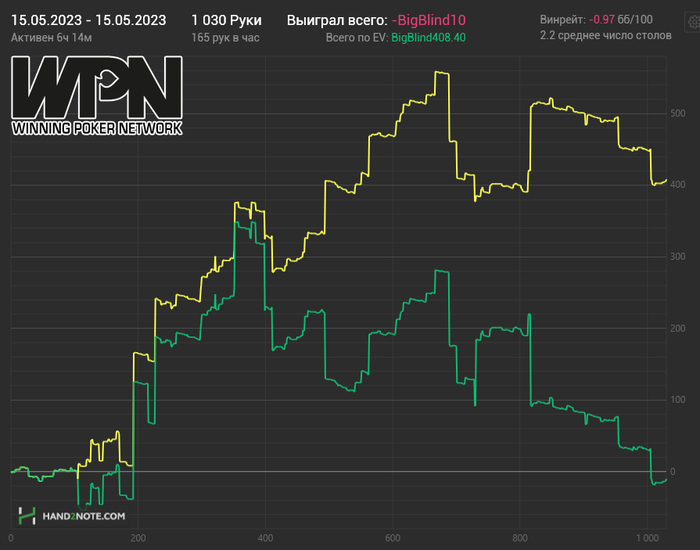The width and height of the screenshot is (700, 550).
Task: Select the '165 рук в час' text
Action: [225, 38]
